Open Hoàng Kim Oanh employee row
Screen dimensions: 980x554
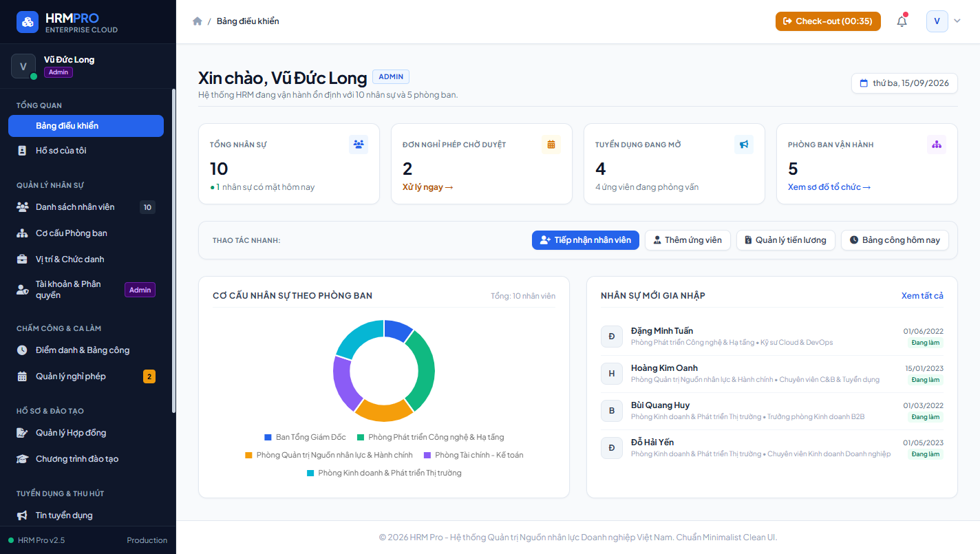click(772, 373)
